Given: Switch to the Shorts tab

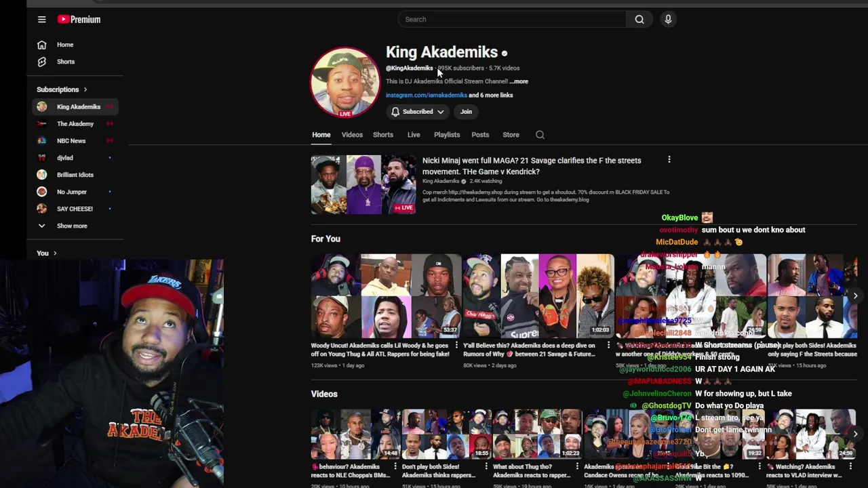Looking at the screenshot, I should 383,135.
